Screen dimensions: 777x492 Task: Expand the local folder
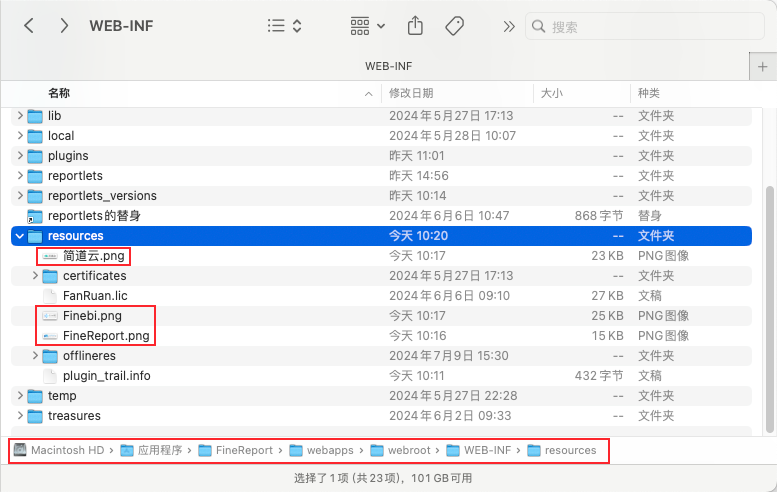(x=20, y=135)
